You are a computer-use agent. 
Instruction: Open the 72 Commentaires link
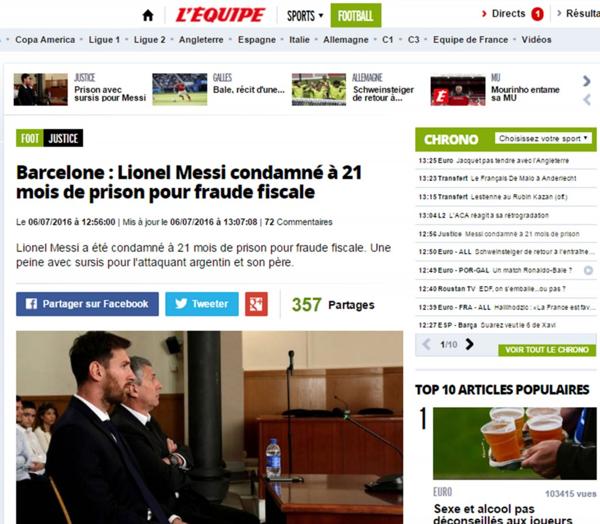point(298,222)
